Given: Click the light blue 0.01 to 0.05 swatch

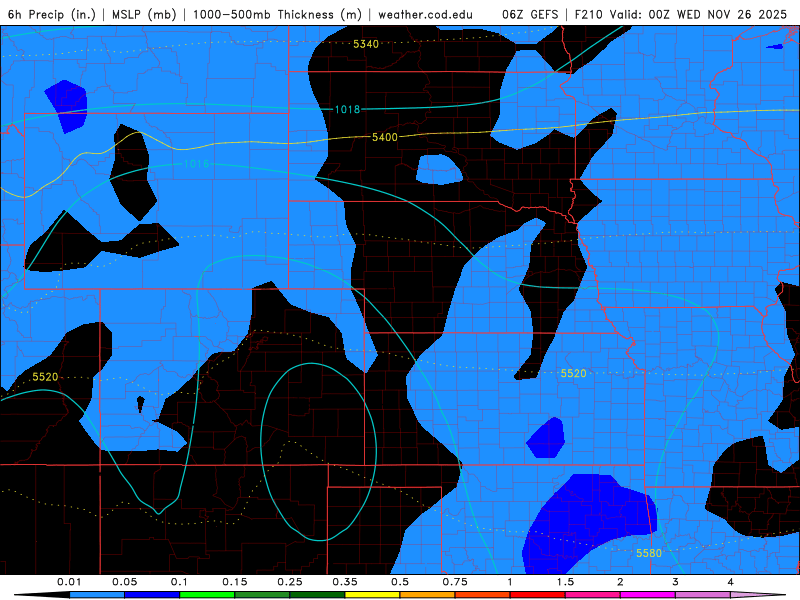Looking at the screenshot, I should [x=97, y=595].
